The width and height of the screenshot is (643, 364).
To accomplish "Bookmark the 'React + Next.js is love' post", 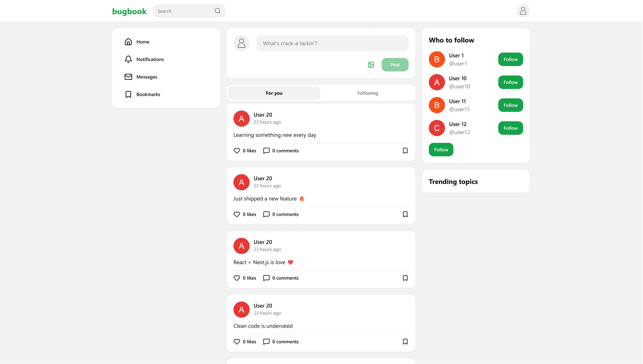I will (405, 278).
